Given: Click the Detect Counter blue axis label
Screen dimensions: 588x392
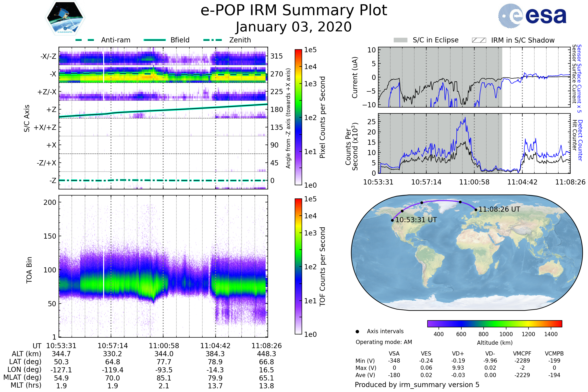Looking at the screenshot, I should point(580,140).
